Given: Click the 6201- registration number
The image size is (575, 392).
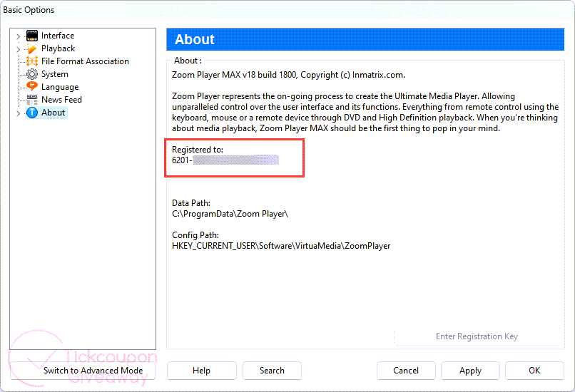Looking at the screenshot, I should pyautogui.click(x=182, y=160).
